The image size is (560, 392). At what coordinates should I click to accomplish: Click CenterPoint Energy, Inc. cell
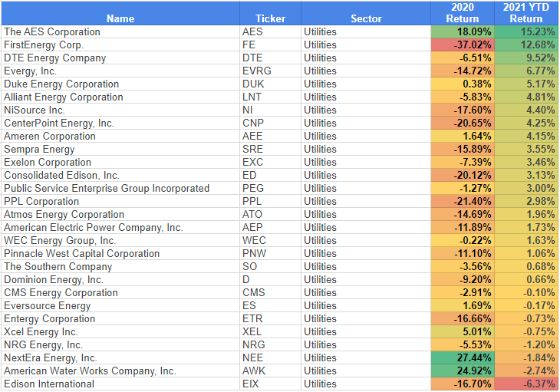(x=120, y=124)
